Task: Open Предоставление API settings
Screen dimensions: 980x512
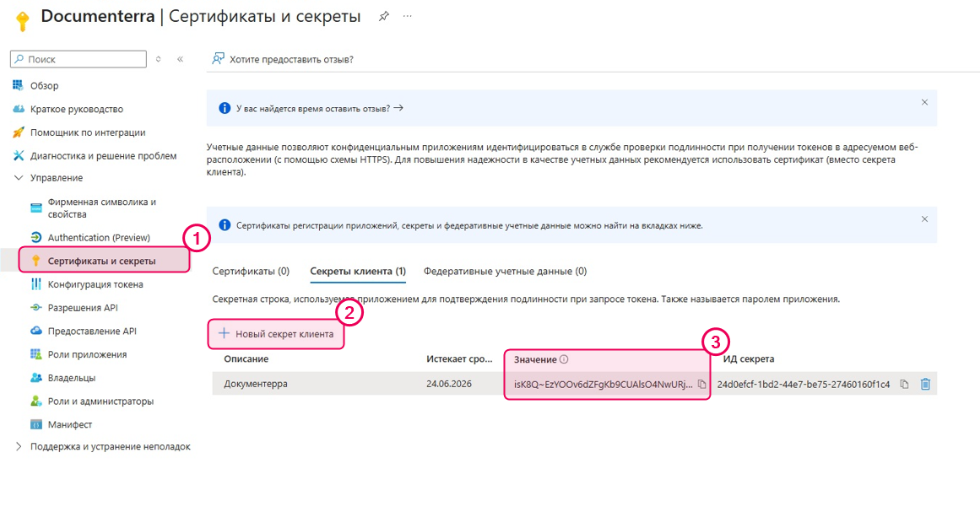Action: tap(90, 331)
